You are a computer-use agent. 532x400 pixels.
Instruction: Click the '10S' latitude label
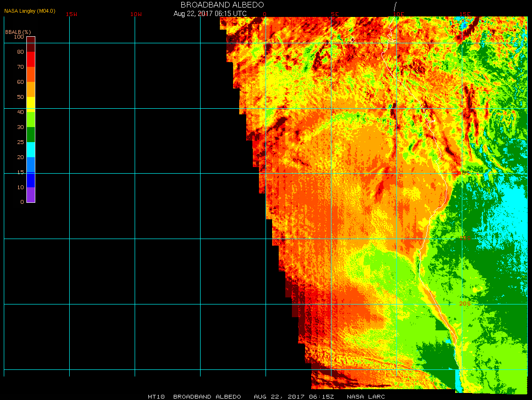465,173
